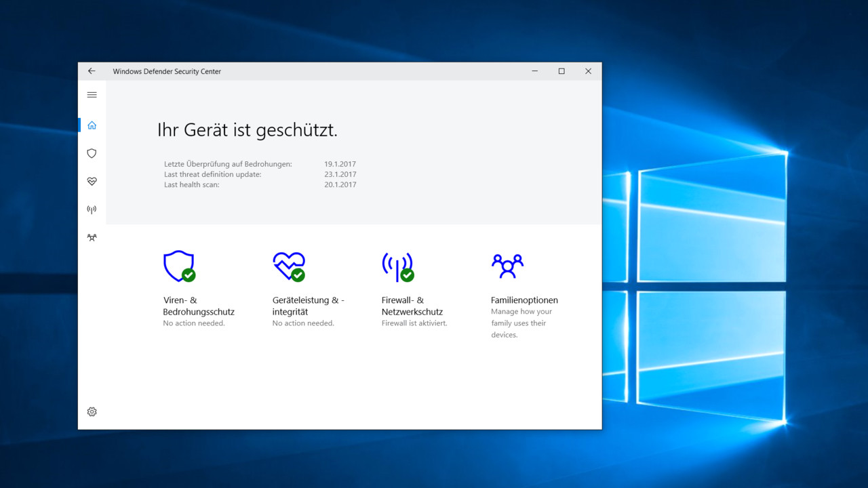The width and height of the screenshot is (868, 488).
Task: Open firewall antenna icon in sidebar
Action: [x=92, y=209]
